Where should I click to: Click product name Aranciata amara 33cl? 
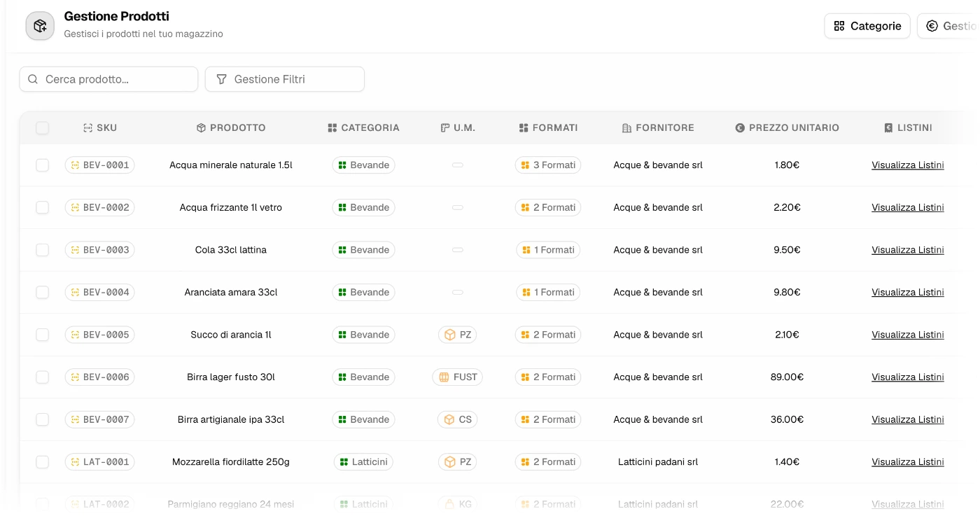[231, 292]
